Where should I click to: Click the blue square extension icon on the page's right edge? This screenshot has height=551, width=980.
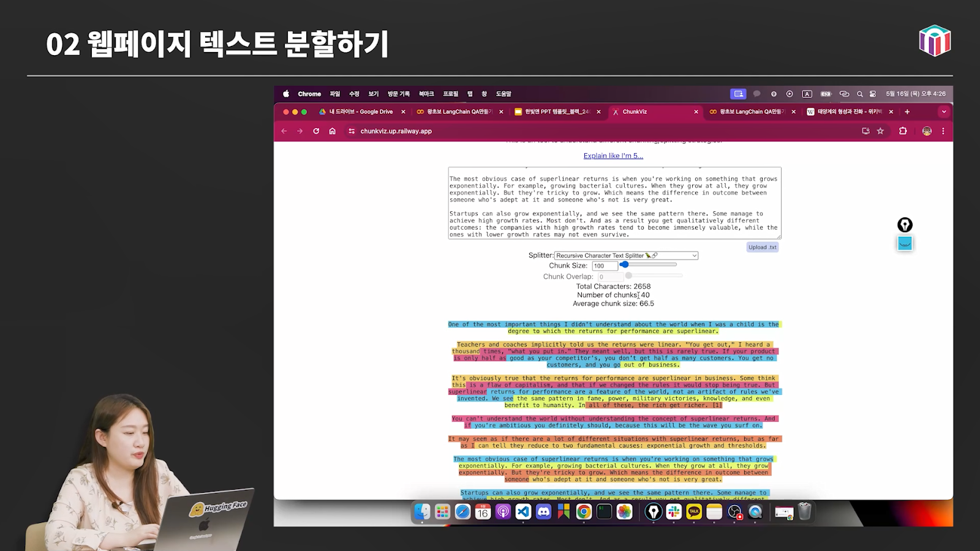(x=905, y=243)
